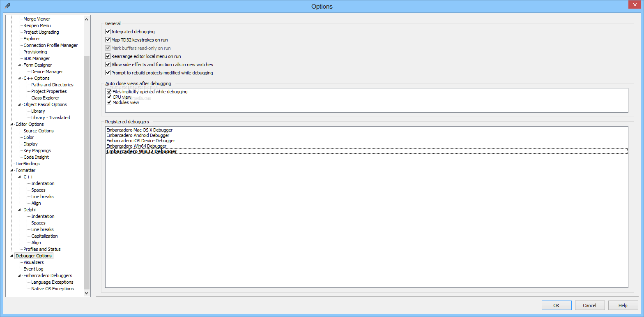Click the Cancel button
The image size is (644, 317).
590,305
